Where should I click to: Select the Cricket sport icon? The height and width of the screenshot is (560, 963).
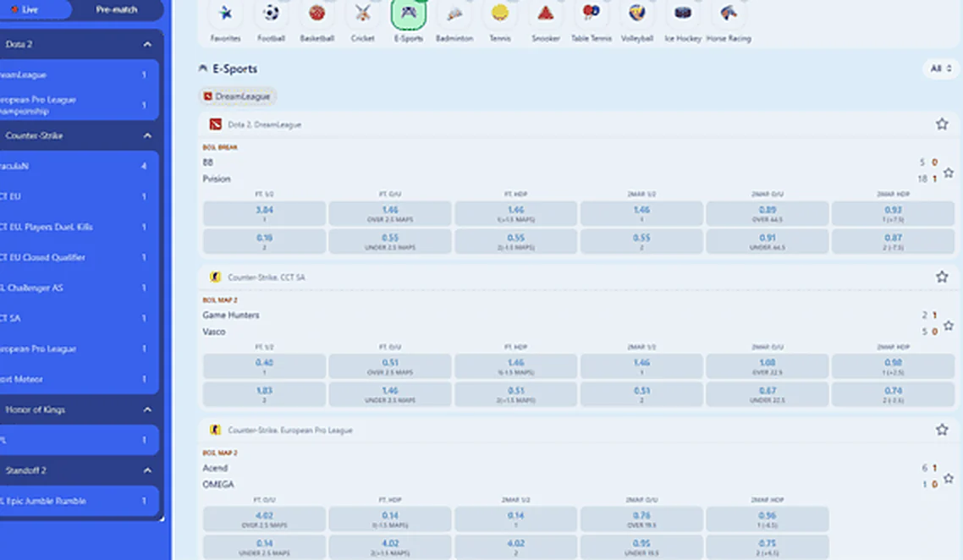(362, 14)
